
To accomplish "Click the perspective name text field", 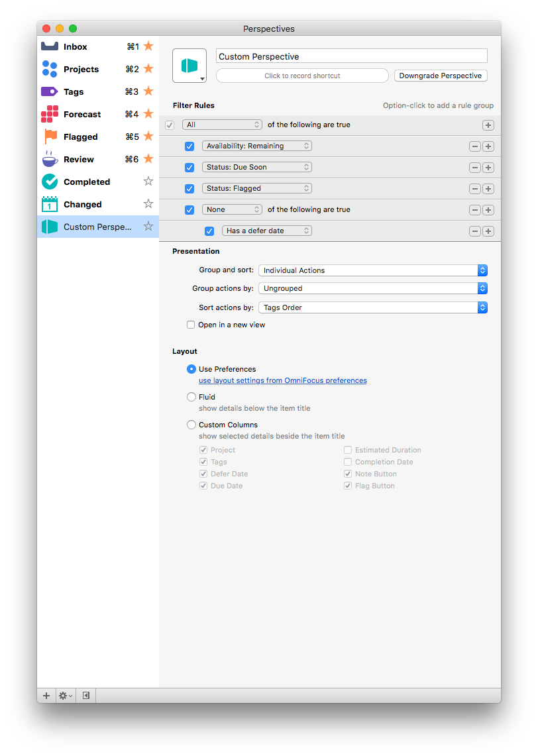I will coord(352,56).
